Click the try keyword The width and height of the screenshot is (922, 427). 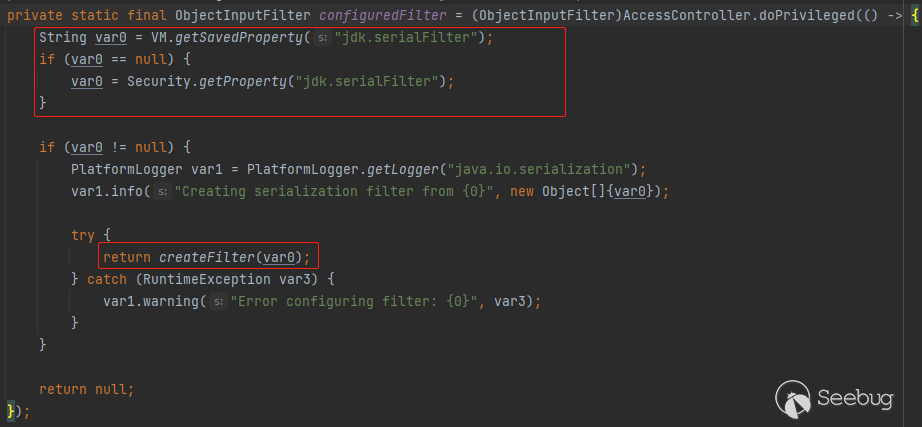tap(83, 235)
